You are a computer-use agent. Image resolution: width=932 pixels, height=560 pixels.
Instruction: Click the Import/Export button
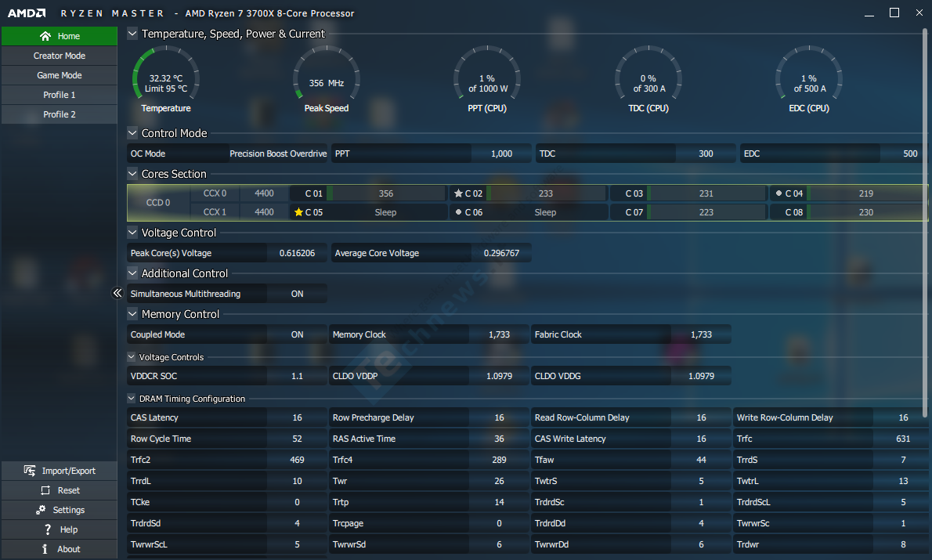(x=60, y=471)
